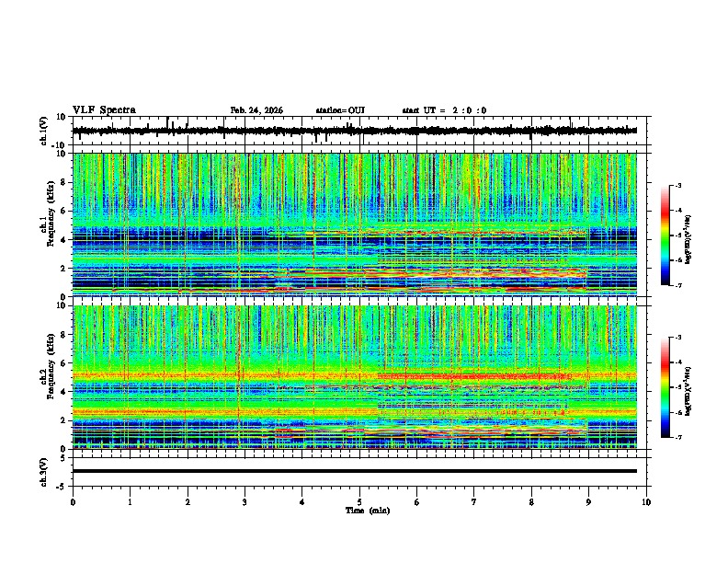Click the ch.1 colorbar PSD unit label
This screenshot has height=563, width=728.
tap(688, 239)
